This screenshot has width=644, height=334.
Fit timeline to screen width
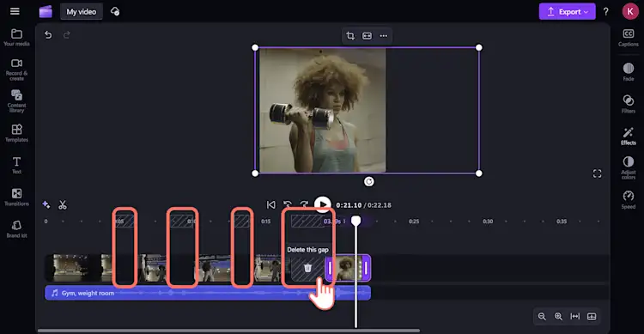[x=575, y=316]
